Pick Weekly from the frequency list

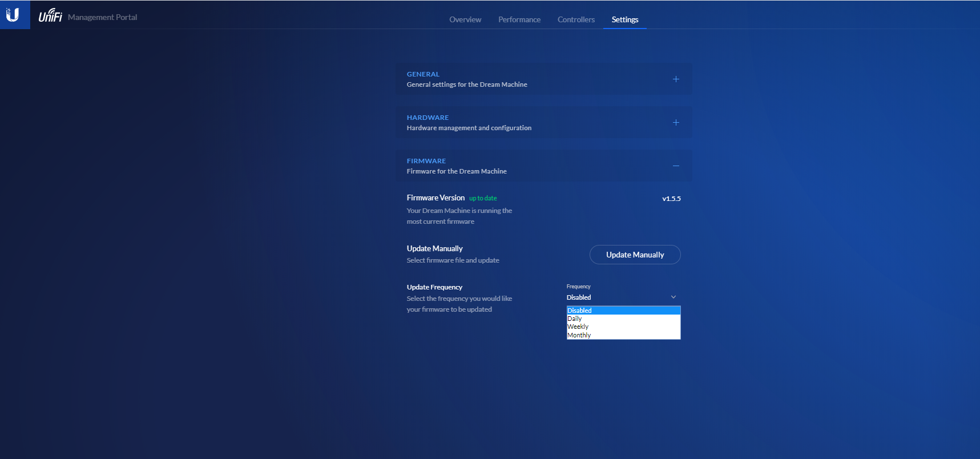[578, 327]
